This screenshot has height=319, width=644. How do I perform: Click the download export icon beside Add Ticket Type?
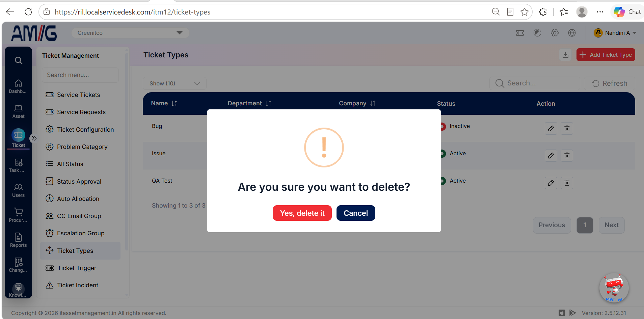[565, 55]
